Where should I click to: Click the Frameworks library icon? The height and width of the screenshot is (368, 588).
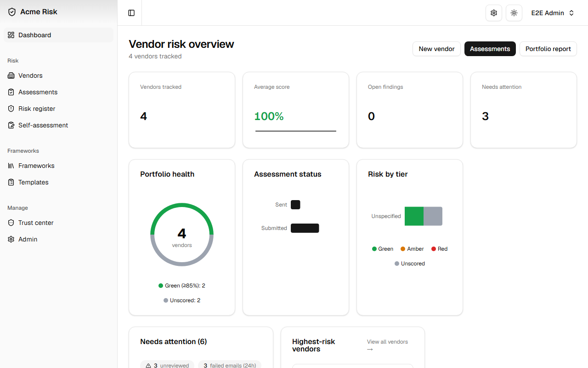click(11, 166)
